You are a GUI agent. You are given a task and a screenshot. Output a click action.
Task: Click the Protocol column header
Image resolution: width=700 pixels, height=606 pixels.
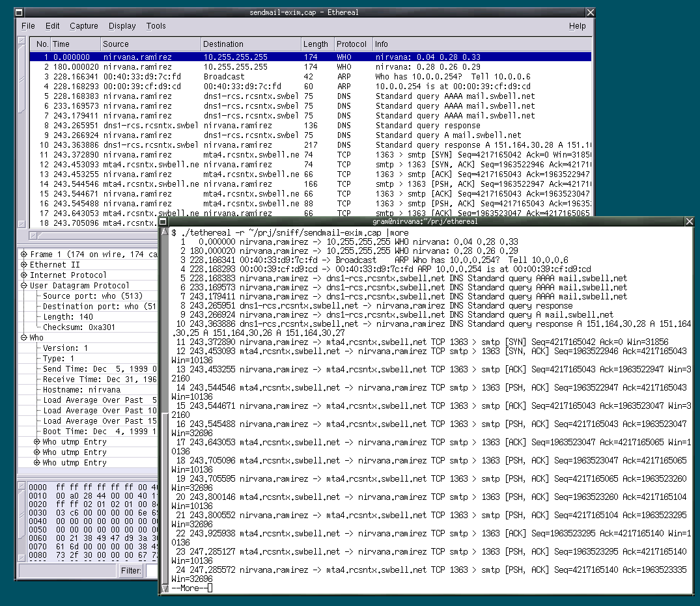(352, 44)
